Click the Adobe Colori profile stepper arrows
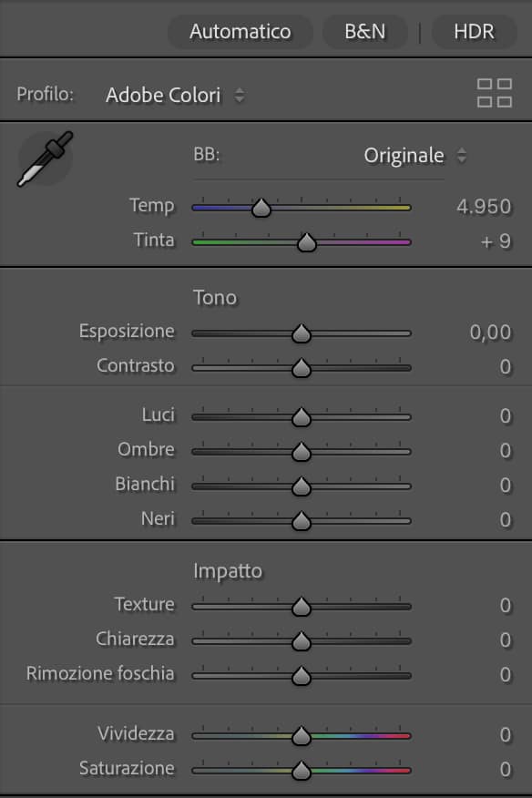 239,94
